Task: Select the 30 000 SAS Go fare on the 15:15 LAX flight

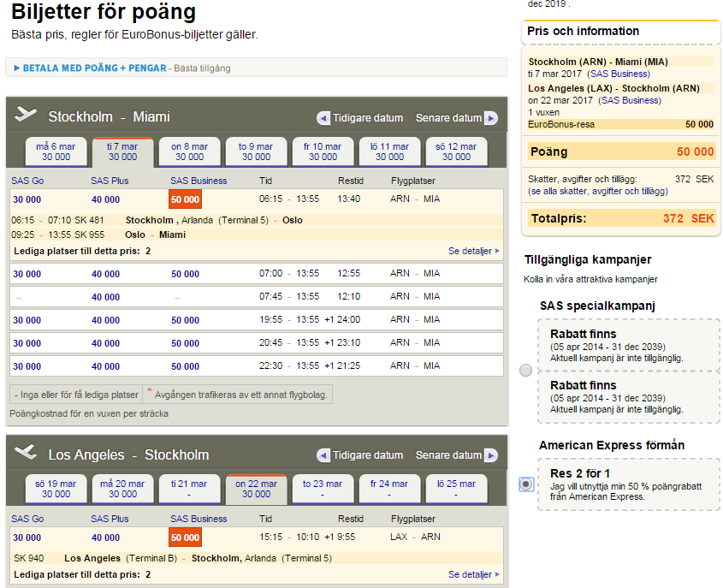Action: pos(27,538)
